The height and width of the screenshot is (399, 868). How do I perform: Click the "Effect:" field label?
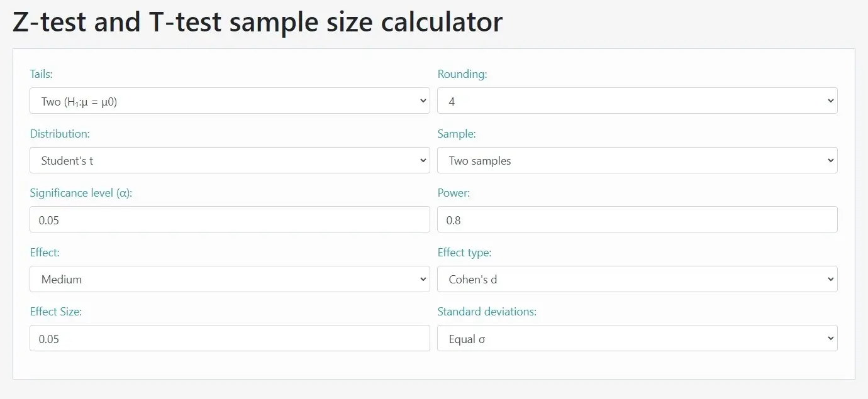45,253
